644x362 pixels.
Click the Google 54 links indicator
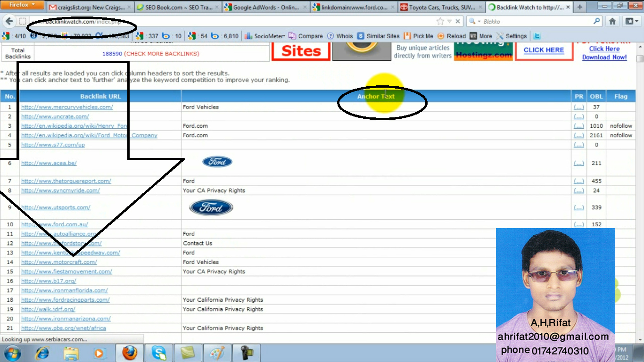tap(198, 36)
